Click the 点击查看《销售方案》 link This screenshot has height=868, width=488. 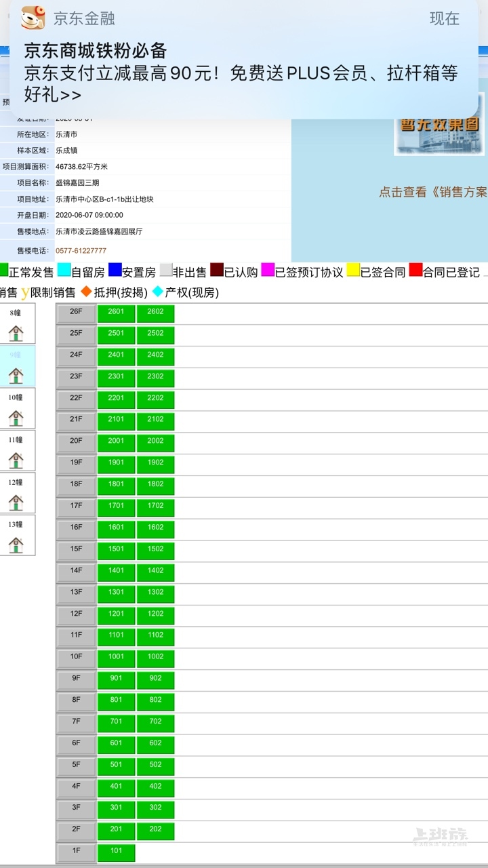point(432,192)
